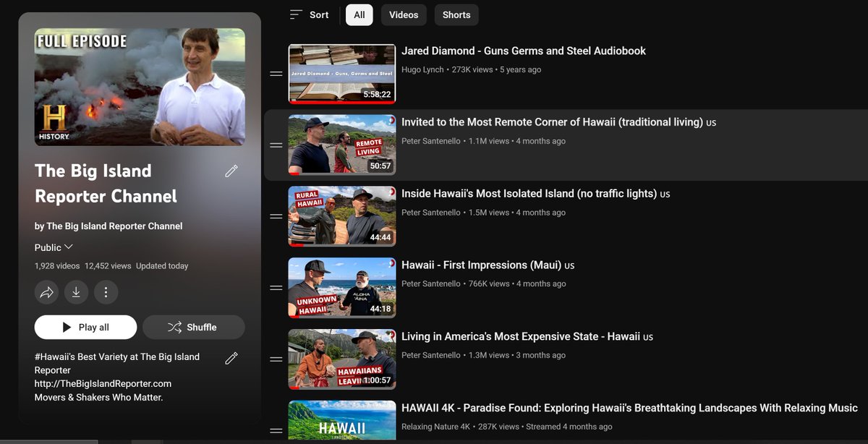The image size is (868, 444).
Task: Grab the drag handle for Guns Germs and Steel
Action: [x=276, y=74]
